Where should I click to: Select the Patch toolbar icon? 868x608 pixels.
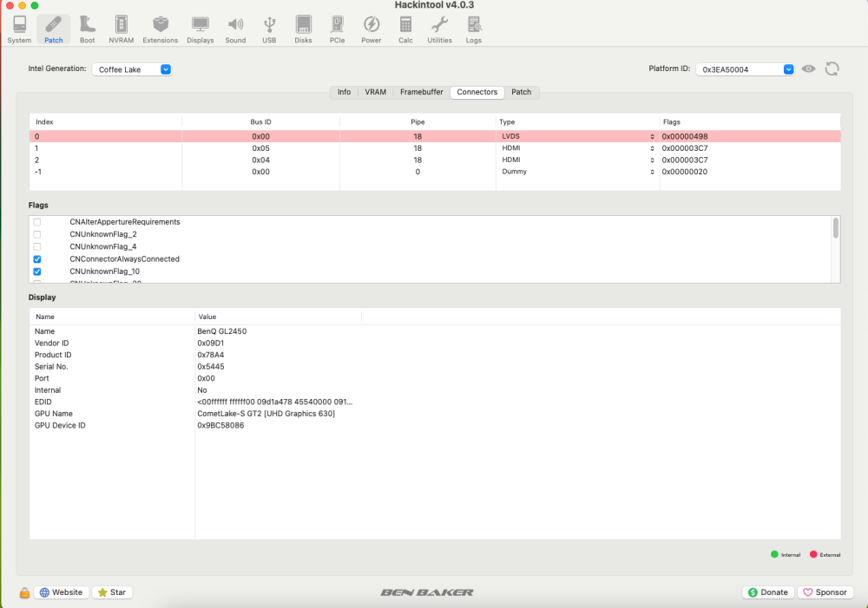(x=54, y=29)
